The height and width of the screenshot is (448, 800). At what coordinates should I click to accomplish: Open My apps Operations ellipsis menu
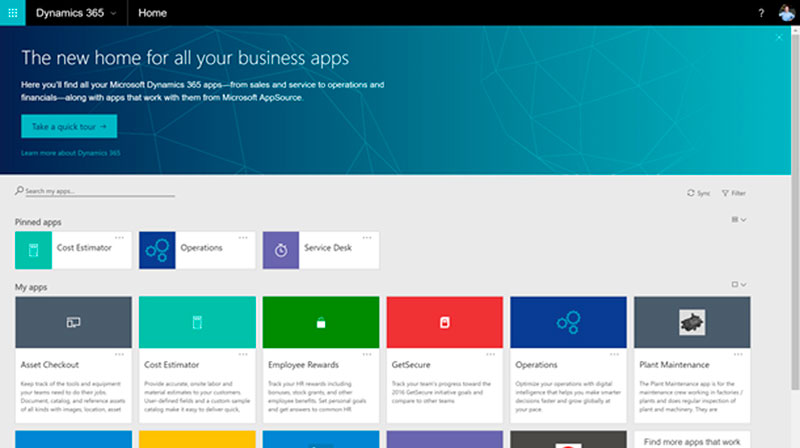tap(614, 354)
